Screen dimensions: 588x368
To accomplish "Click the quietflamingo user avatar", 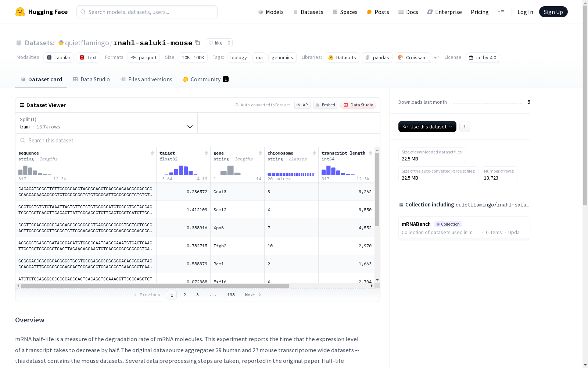I will point(61,43).
